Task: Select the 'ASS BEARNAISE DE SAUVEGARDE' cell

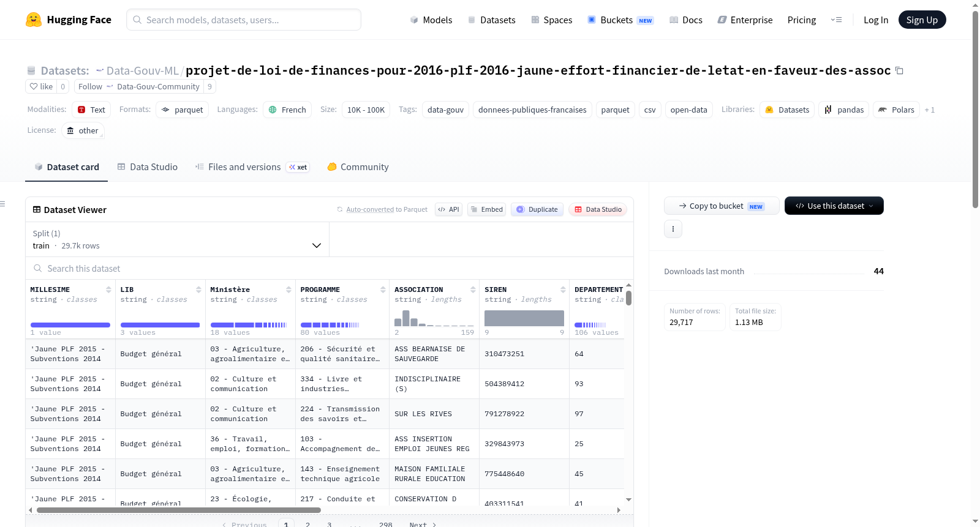Action: tap(434, 354)
